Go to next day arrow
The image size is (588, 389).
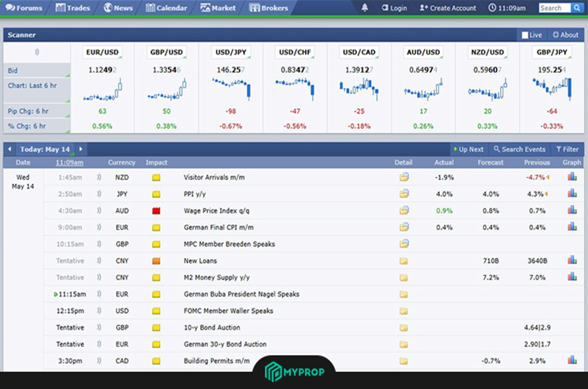click(81, 149)
